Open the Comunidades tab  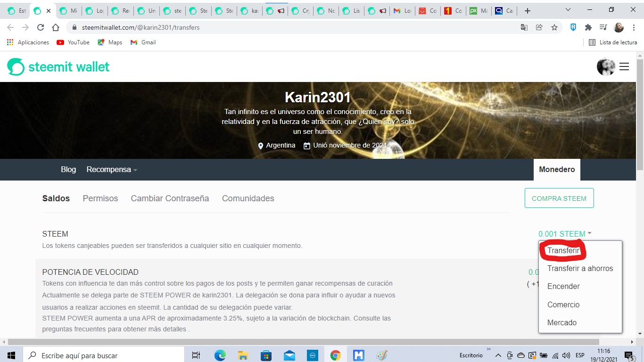click(248, 198)
